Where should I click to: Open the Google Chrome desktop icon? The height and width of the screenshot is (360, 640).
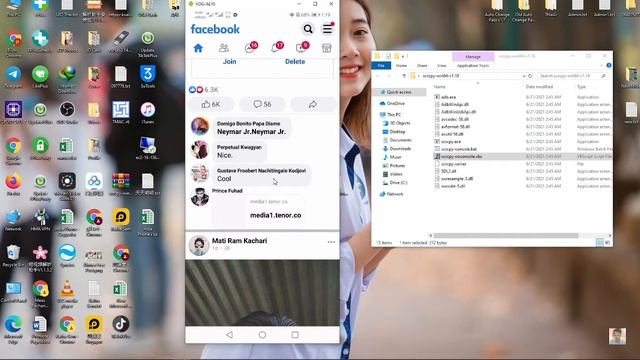pyautogui.click(x=13, y=149)
